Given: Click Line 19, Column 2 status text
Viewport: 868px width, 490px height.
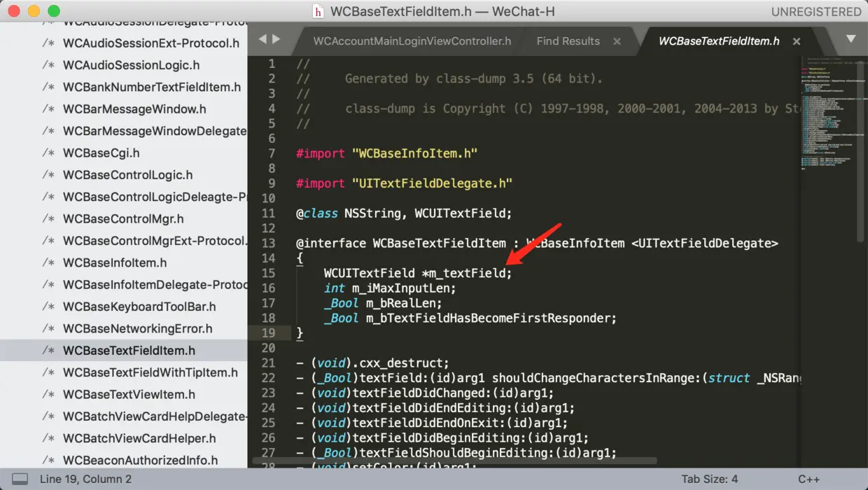Looking at the screenshot, I should 85,479.
